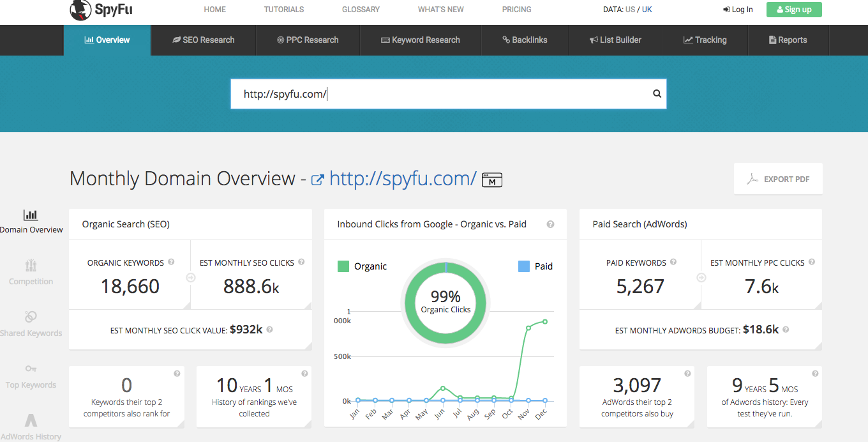868x442 pixels.
Task: Open the PPC Research tab
Action: tap(308, 40)
